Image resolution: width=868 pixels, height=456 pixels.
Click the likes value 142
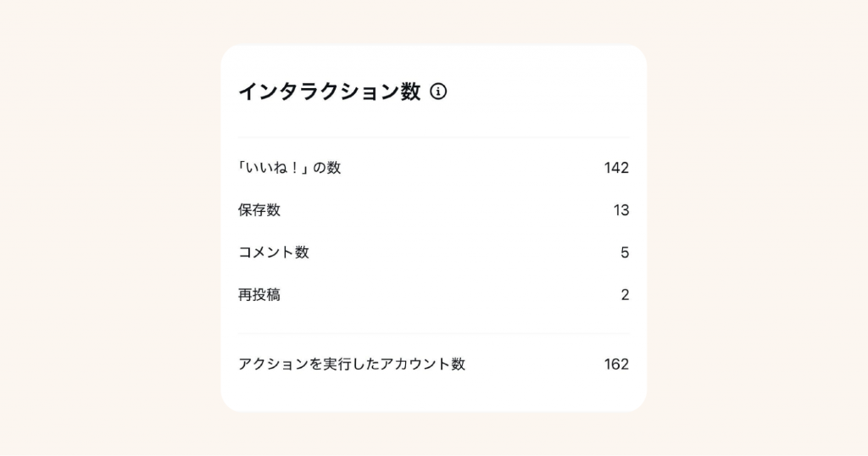pyautogui.click(x=616, y=168)
